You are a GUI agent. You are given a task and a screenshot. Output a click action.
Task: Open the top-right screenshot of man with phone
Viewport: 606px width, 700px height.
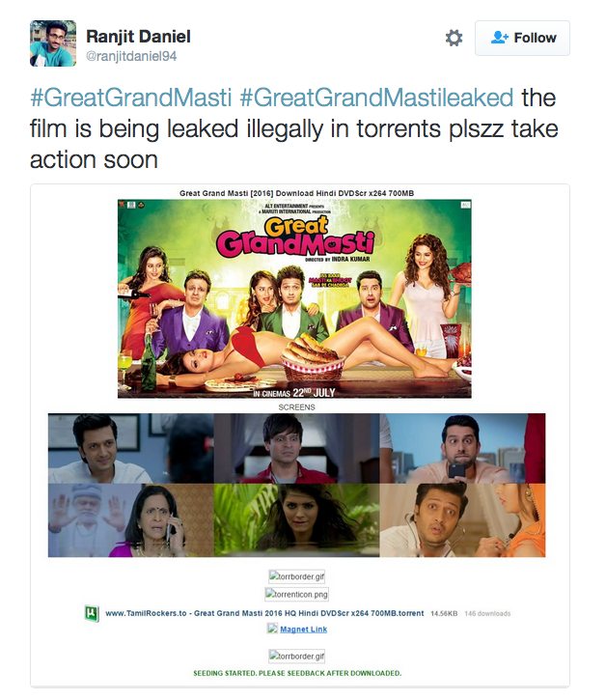point(462,448)
